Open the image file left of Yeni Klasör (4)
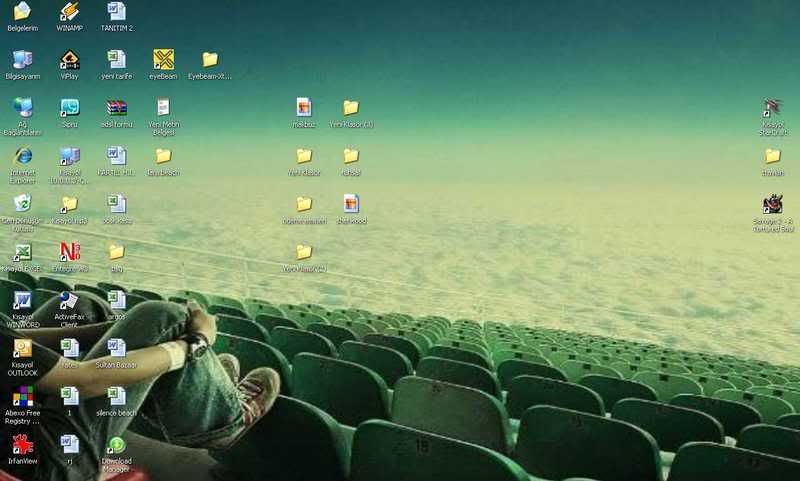 pyautogui.click(x=304, y=107)
